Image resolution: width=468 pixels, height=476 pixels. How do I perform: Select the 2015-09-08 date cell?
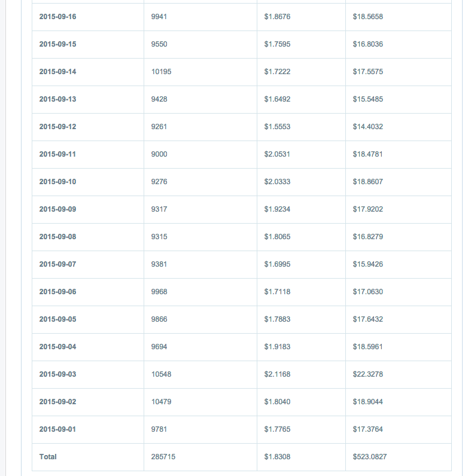coord(57,237)
